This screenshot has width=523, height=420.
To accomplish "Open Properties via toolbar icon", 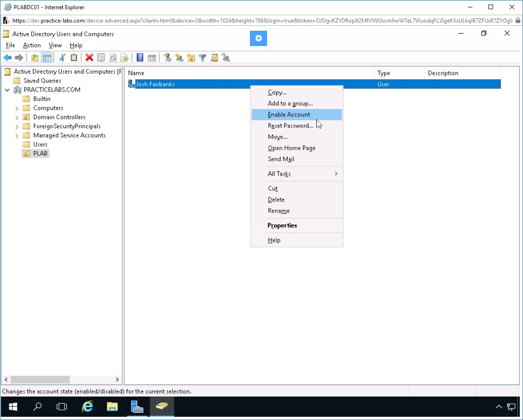I will coord(101,58).
